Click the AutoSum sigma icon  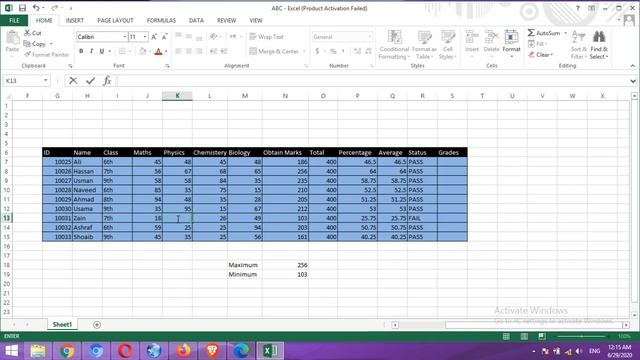531,33
